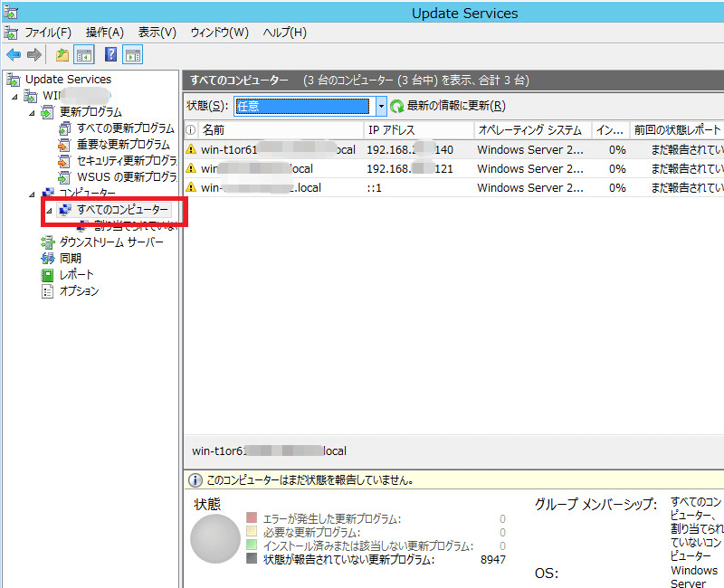Collapse the コンピューター tree node

(x=32, y=194)
